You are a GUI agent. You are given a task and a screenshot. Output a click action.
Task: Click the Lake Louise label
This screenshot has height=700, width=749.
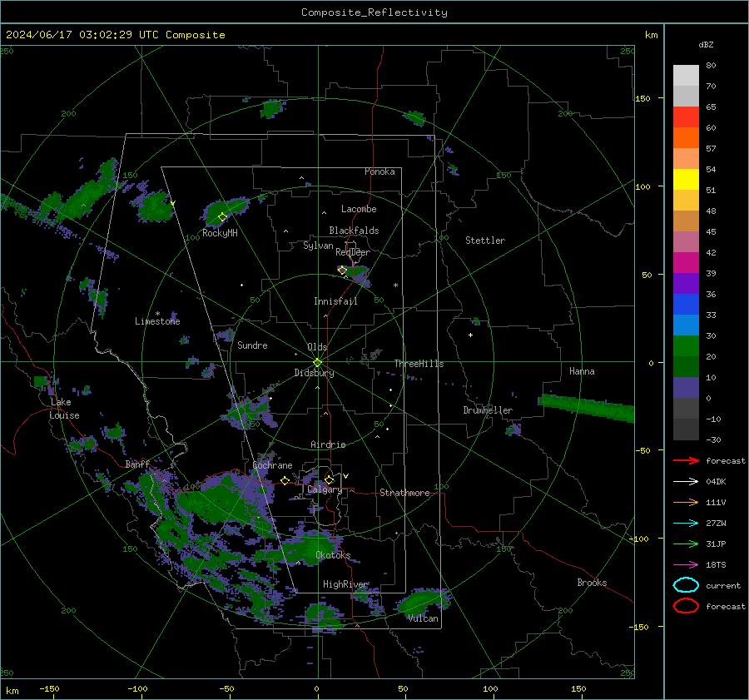point(64,409)
